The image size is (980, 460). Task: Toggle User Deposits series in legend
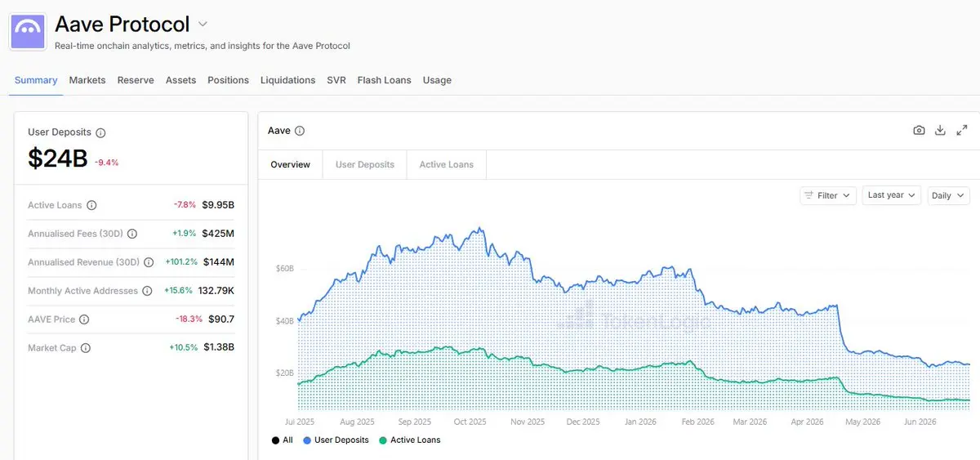click(x=336, y=440)
